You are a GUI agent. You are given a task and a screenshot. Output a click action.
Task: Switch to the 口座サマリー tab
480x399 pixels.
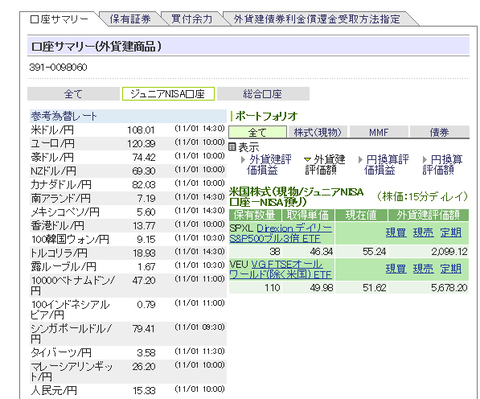pos(59,19)
